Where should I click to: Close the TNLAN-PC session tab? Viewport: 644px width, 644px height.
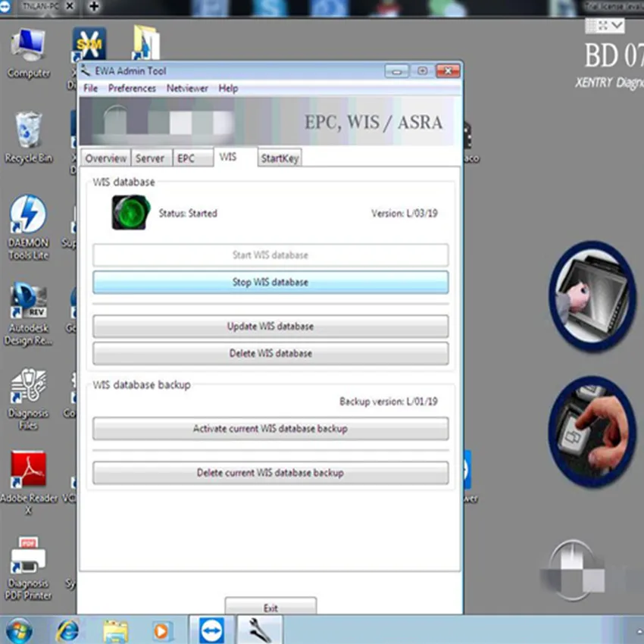pos(70,6)
